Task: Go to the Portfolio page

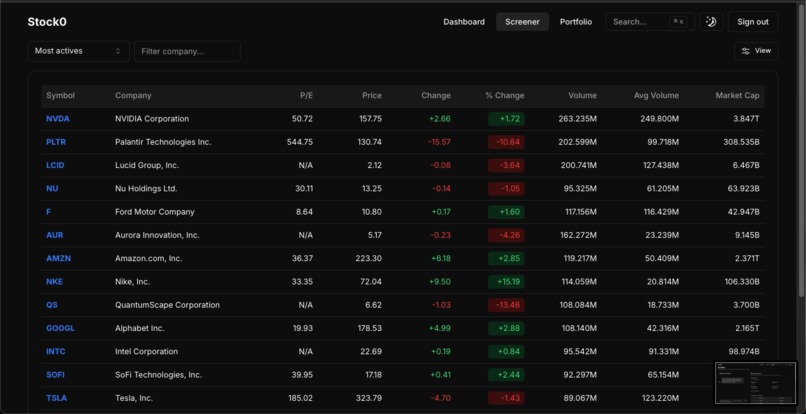Action: click(x=576, y=22)
